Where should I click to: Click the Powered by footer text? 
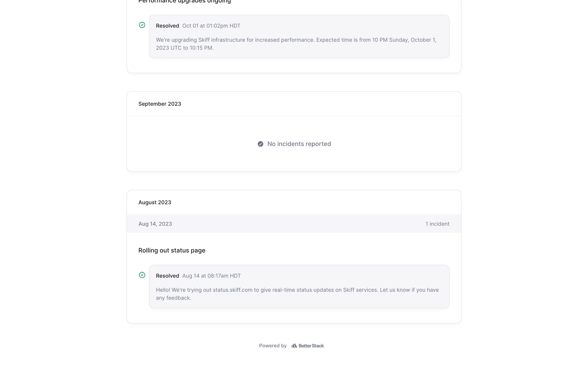point(273,346)
